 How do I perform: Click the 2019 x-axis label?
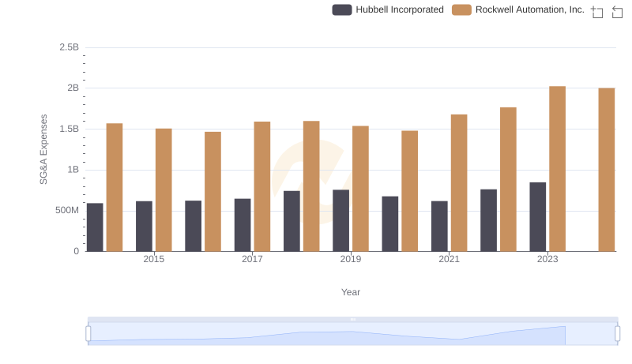[x=351, y=259]
